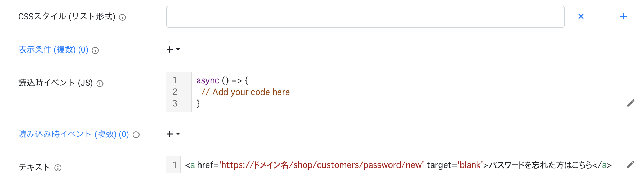The image size is (644, 181).
Task: Show help info for the テキスト field
Action: (x=58, y=168)
